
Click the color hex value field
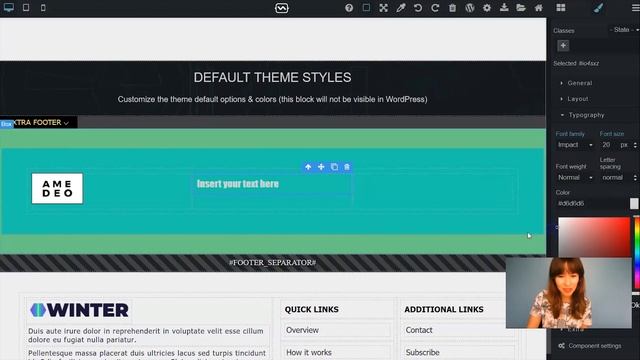click(x=591, y=203)
